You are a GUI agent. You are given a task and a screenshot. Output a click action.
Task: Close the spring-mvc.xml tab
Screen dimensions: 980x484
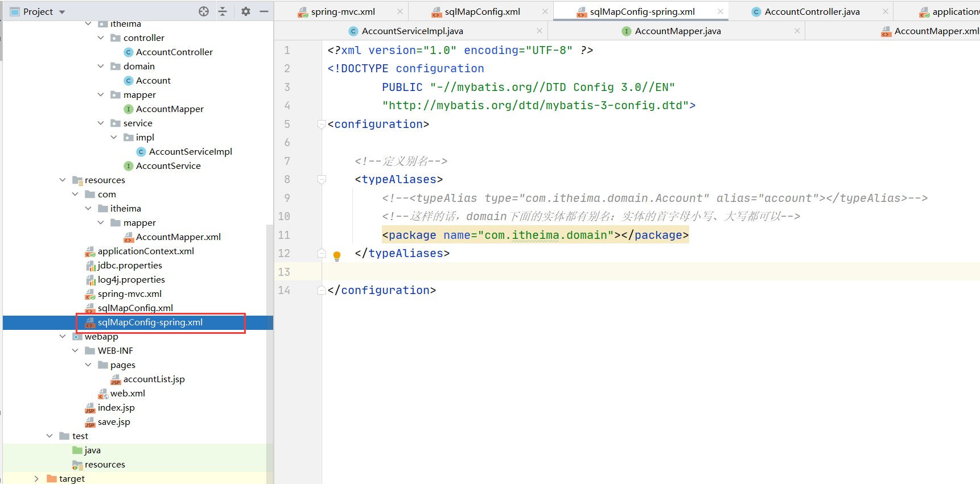400,11
